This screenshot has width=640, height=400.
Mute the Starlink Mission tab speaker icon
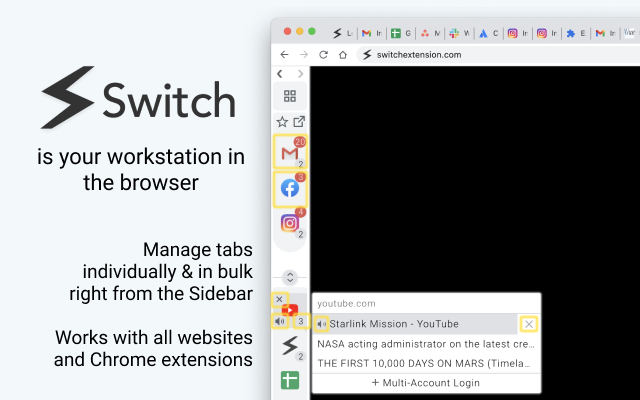click(x=322, y=324)
